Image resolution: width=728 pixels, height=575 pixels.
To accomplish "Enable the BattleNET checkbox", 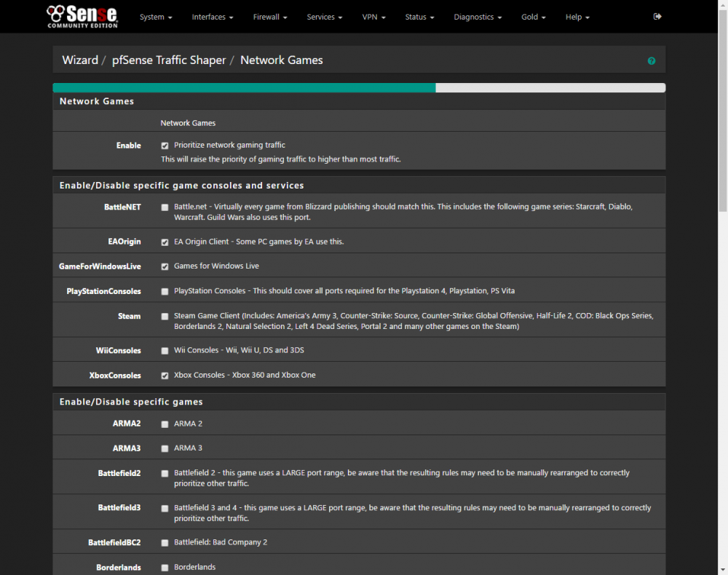I will [x=165, y=207].
